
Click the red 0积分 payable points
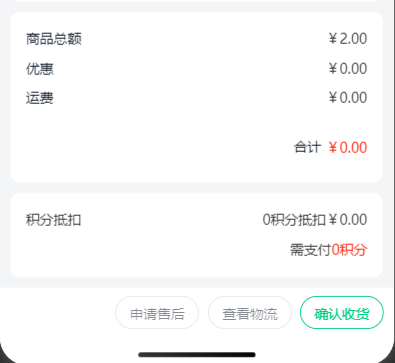(x=349, y=250)
